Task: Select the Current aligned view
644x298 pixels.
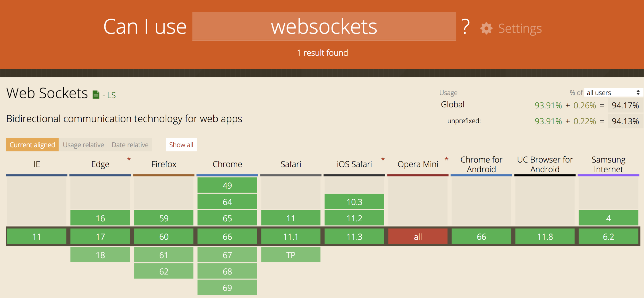Action: click(x=32, y=145)
